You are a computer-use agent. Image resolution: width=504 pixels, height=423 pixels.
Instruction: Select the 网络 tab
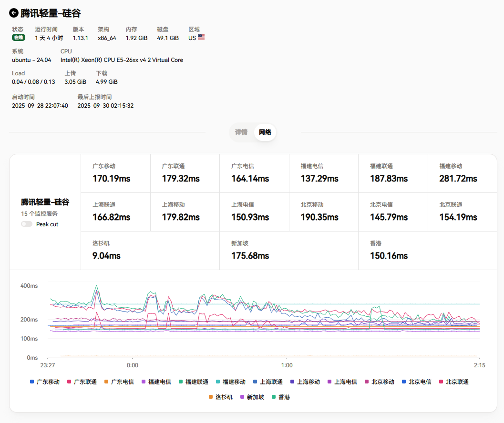[x=265, y=132]
